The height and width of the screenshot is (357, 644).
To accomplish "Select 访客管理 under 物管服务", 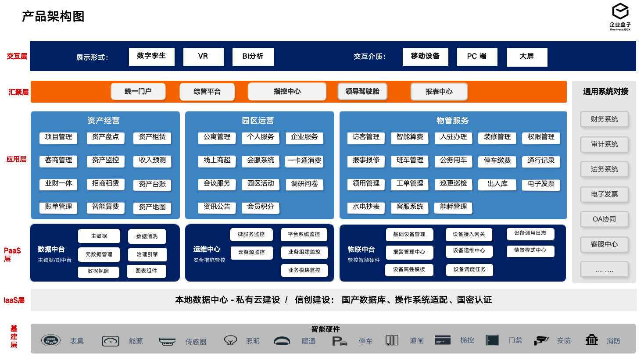I will 366,137.
